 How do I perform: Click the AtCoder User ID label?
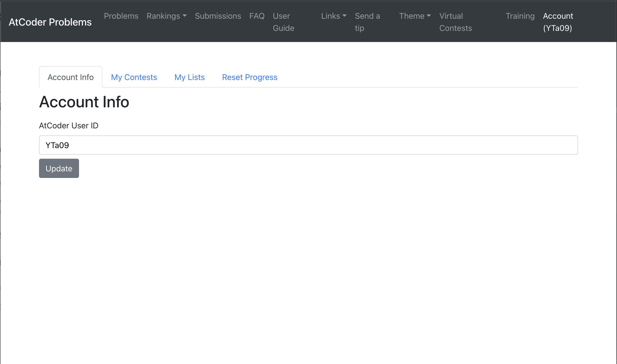click(x=69, y=126)
